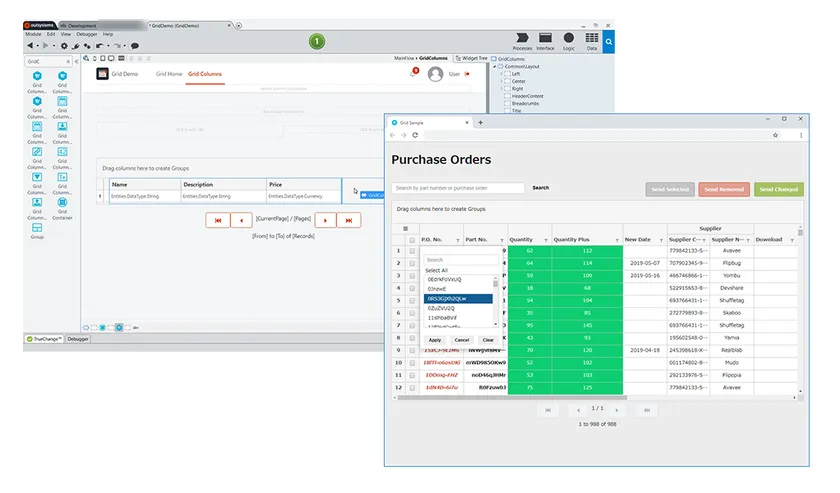The image size is (840, 493).
Task: Click the green 1-Click Publish button
Action: pyautogui.click(x=316, y=41)
